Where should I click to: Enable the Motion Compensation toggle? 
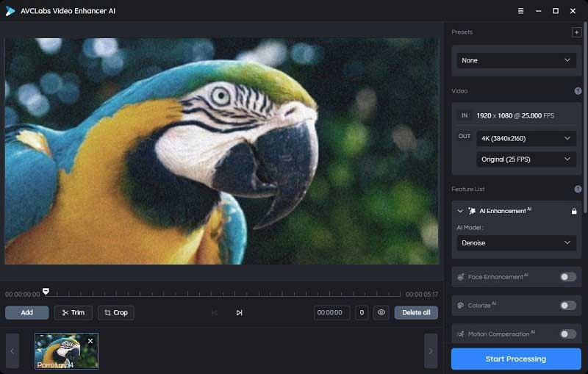(x=567, y=334)
